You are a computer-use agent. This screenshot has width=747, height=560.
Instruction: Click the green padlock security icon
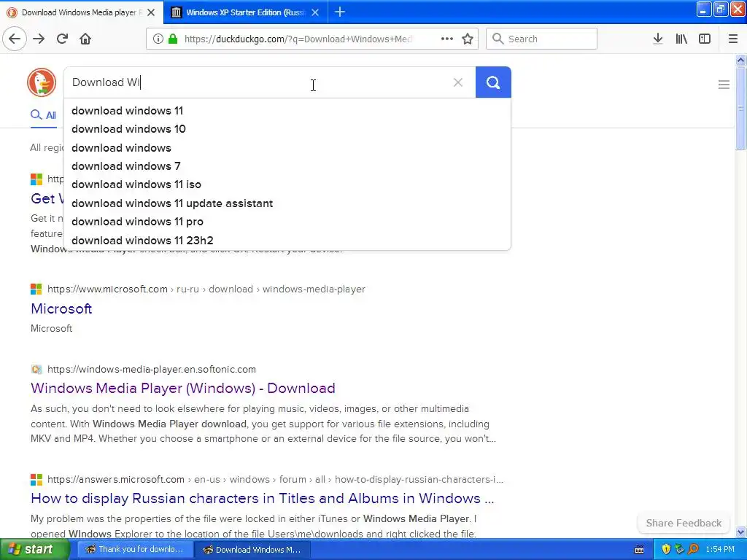173,39
